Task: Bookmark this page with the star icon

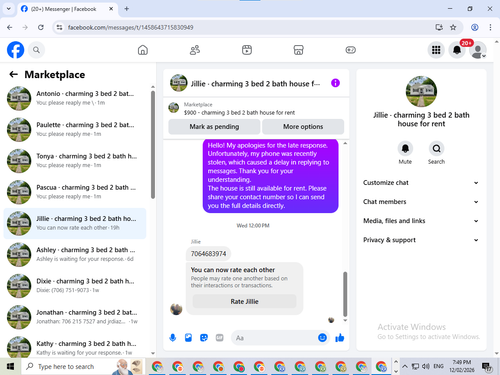Action: 453,27
